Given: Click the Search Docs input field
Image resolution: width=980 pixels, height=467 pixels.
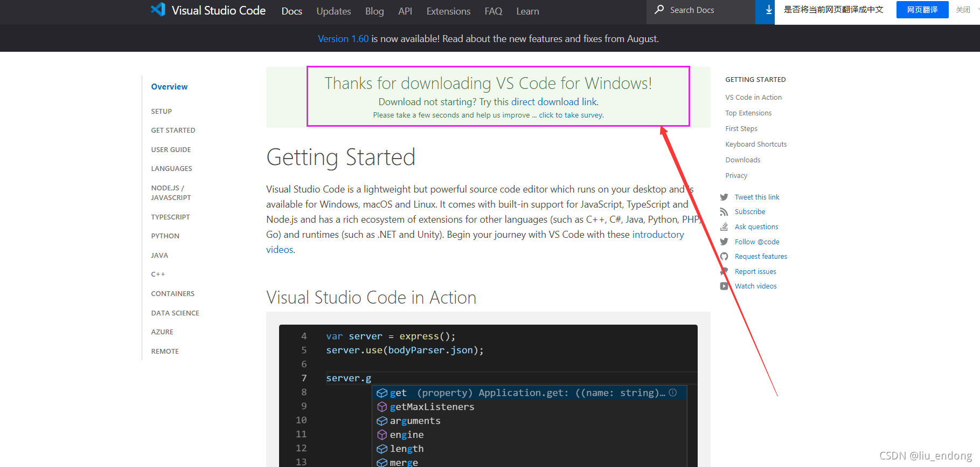Looking at the screenshot, I should tap(700, 11).
